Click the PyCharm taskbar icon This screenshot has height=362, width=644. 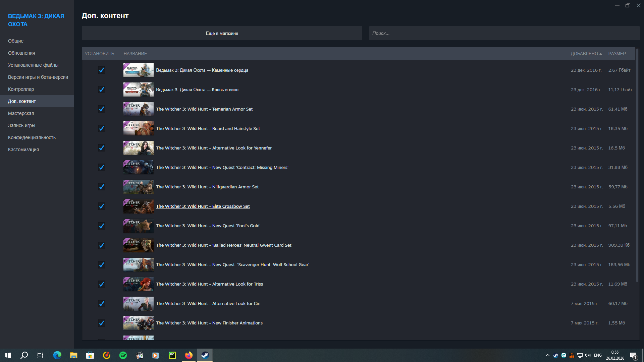pos(172,355)
